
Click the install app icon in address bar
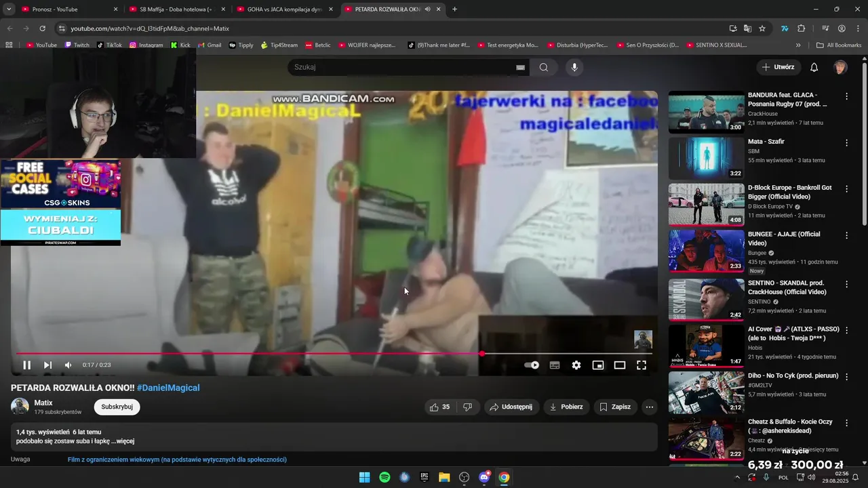pyautogui.click(x=733, y=28)
